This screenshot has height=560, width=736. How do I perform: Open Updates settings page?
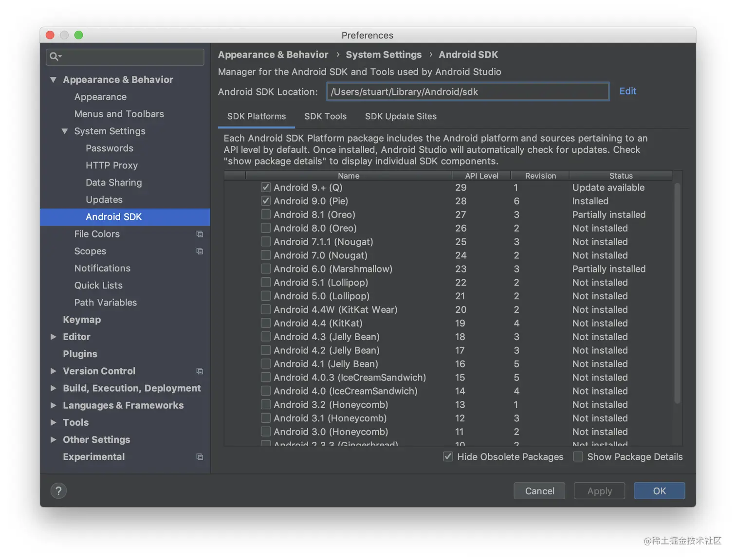(x=104, y=200)
